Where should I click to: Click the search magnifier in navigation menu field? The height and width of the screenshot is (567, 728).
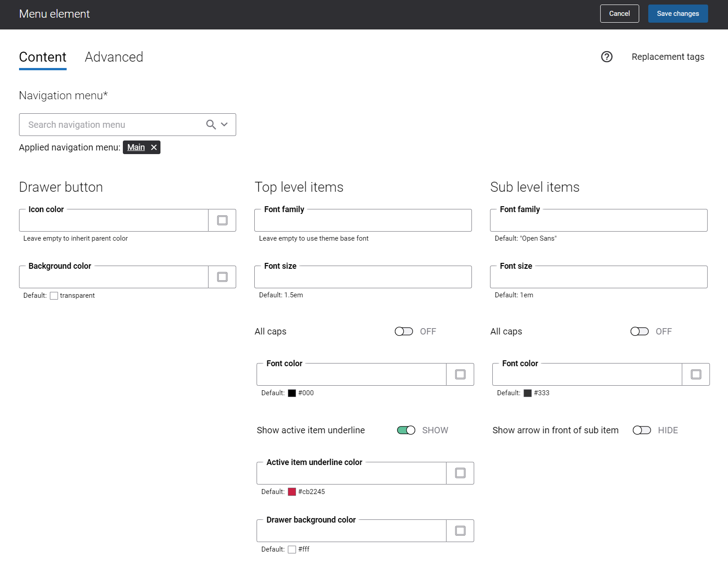point(211,125)
